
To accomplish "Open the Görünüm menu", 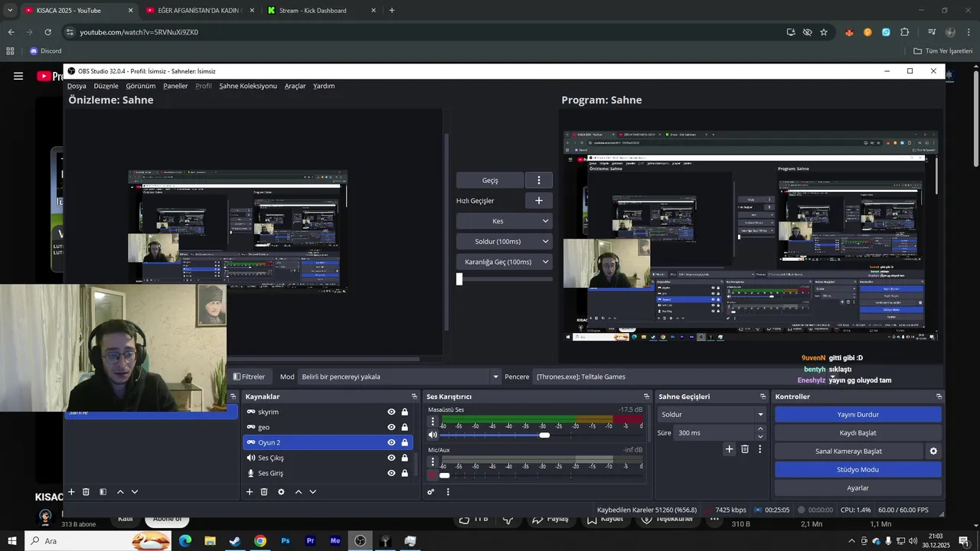I will pyautogui.click(x=141, y=86).
